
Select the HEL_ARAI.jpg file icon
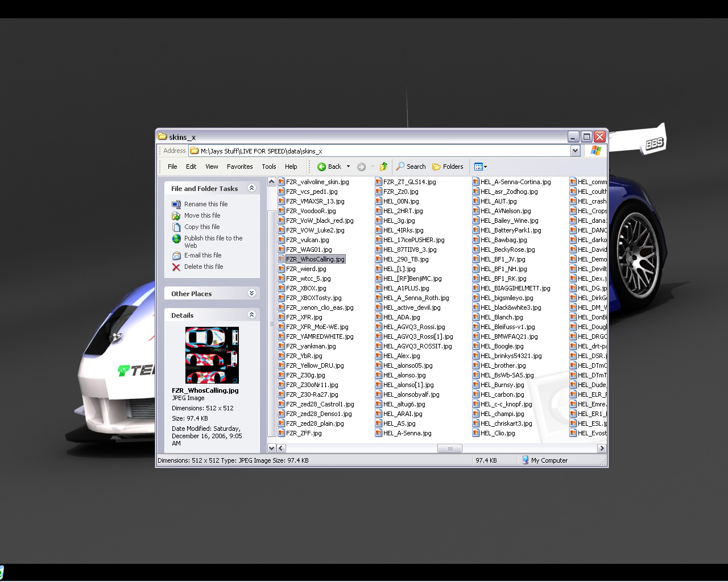pos(379,414)
